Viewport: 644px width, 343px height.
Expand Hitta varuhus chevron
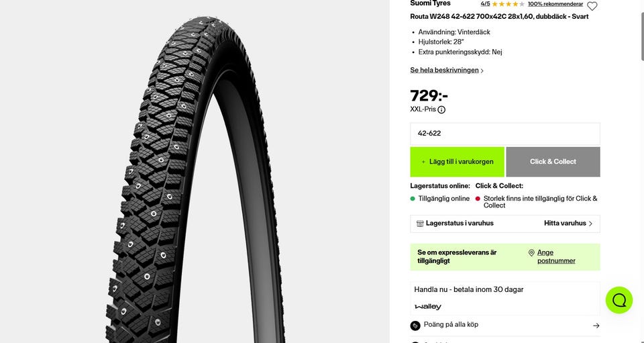[x=590, y=224]
